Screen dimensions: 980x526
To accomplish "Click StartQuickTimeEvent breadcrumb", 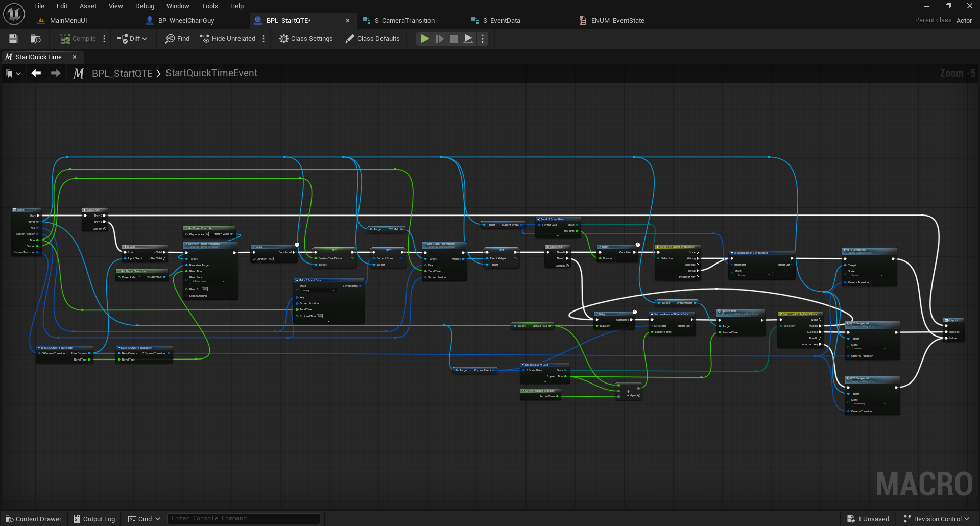I will pyautogui.click(x=211, y=73).
